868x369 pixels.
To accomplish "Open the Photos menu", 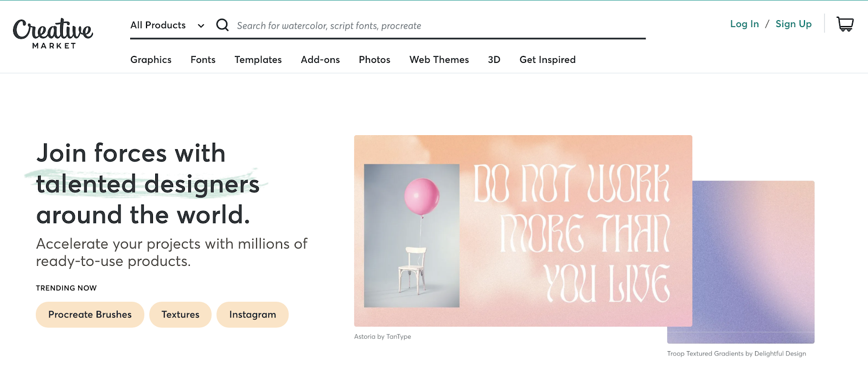I will click(x=374, y=60).
